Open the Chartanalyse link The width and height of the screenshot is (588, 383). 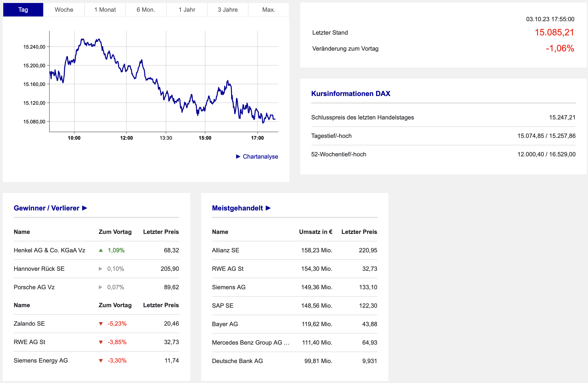[x=260, y=157]
